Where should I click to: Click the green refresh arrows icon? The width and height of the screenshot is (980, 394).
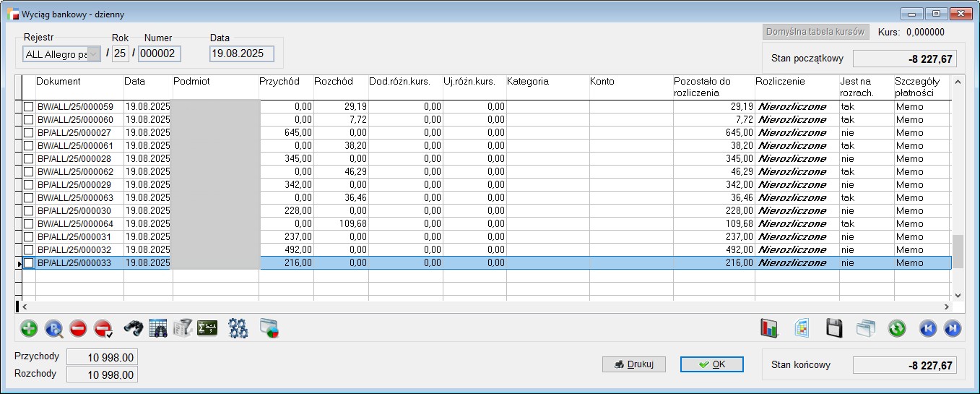click(x=896, y=329)
